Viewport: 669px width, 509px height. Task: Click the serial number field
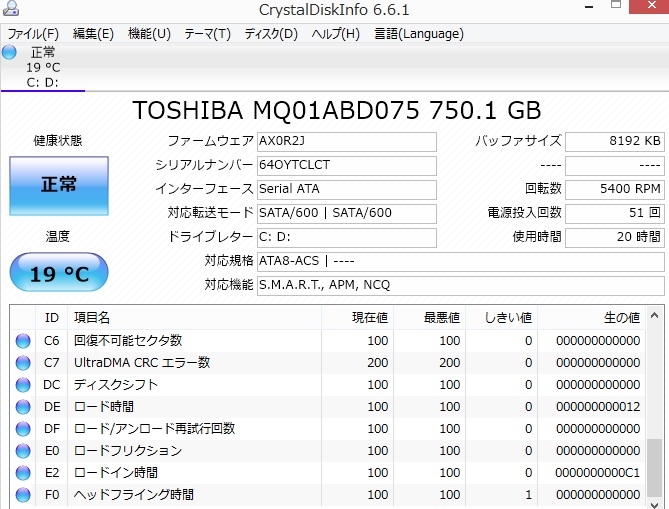(346, 165)
